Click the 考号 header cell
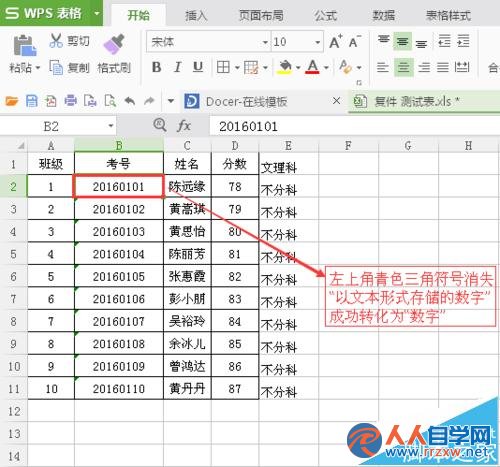500x467 pixels. 119,164
